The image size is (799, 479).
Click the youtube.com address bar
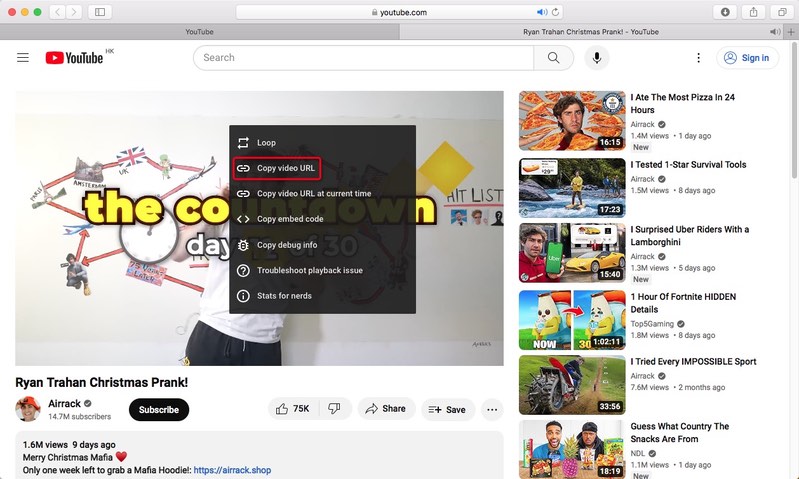tap(399, 12)
